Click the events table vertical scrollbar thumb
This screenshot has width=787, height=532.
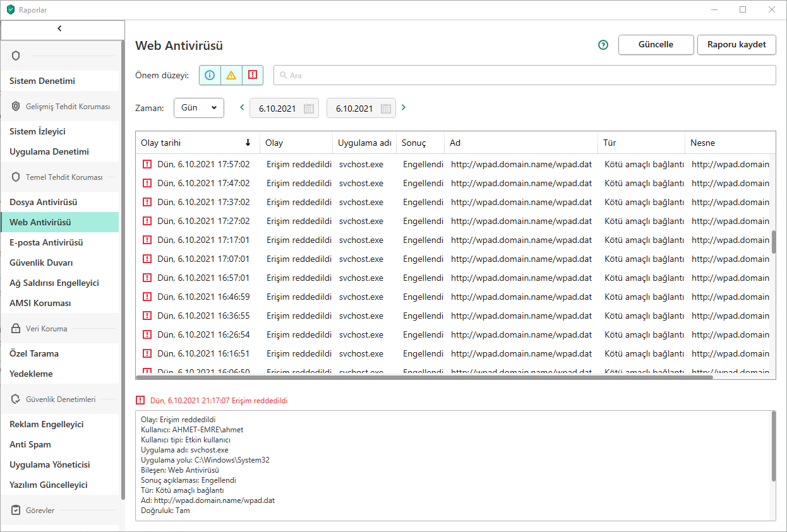coord(773,242)
